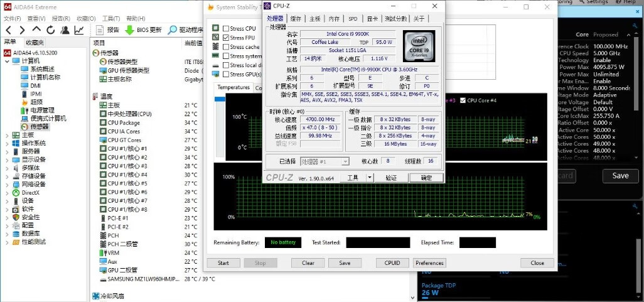The height and width of the screenshot is (302, 644).
Task: Refresh the AIDA64 sensor page
Action: 50,30
